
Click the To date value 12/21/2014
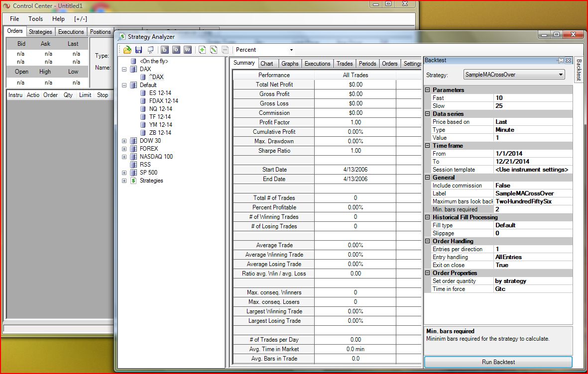pos(533,162)
